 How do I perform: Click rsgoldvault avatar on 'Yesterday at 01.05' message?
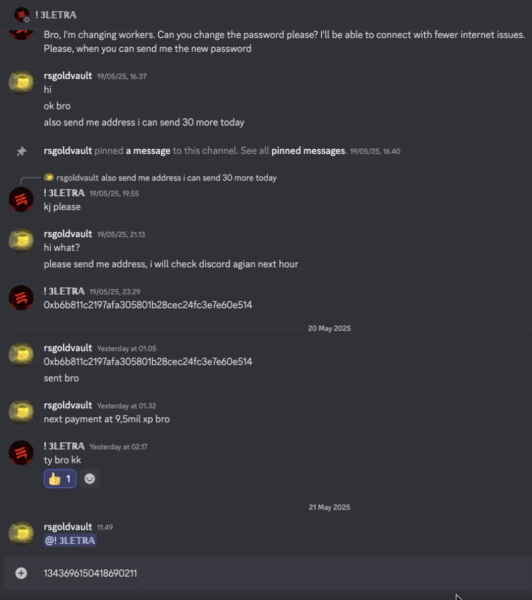(x=21, y=354)
